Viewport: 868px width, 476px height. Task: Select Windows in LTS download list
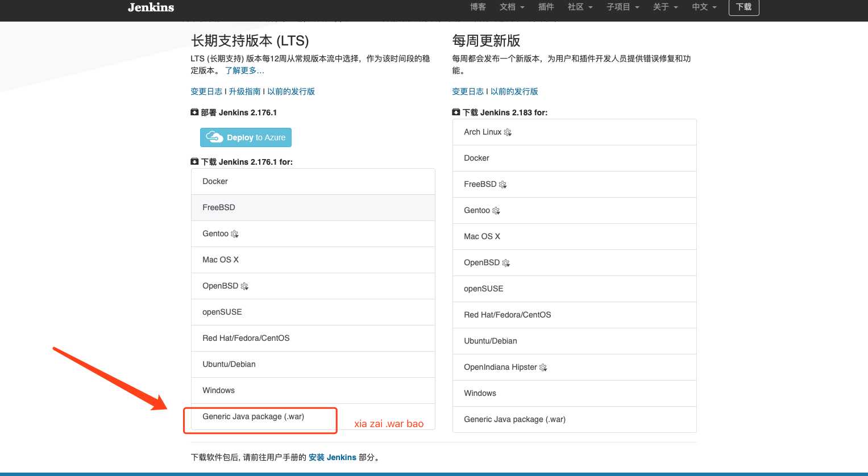(313, 390)
